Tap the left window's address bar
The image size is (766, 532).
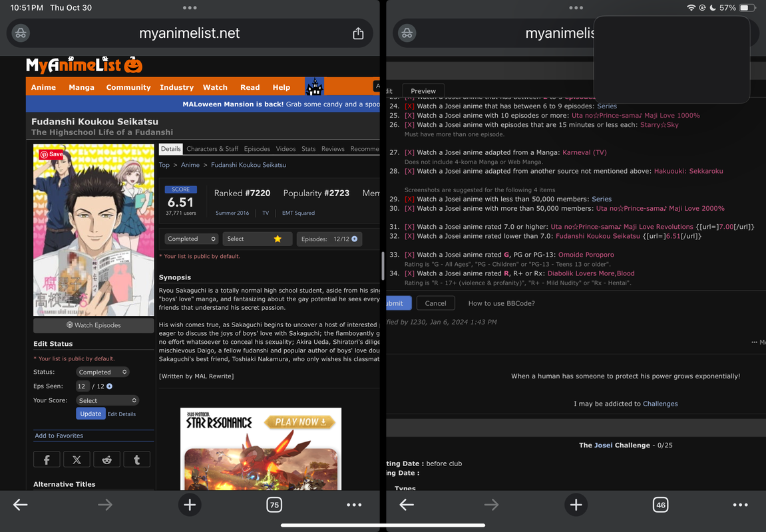point(190,33)
